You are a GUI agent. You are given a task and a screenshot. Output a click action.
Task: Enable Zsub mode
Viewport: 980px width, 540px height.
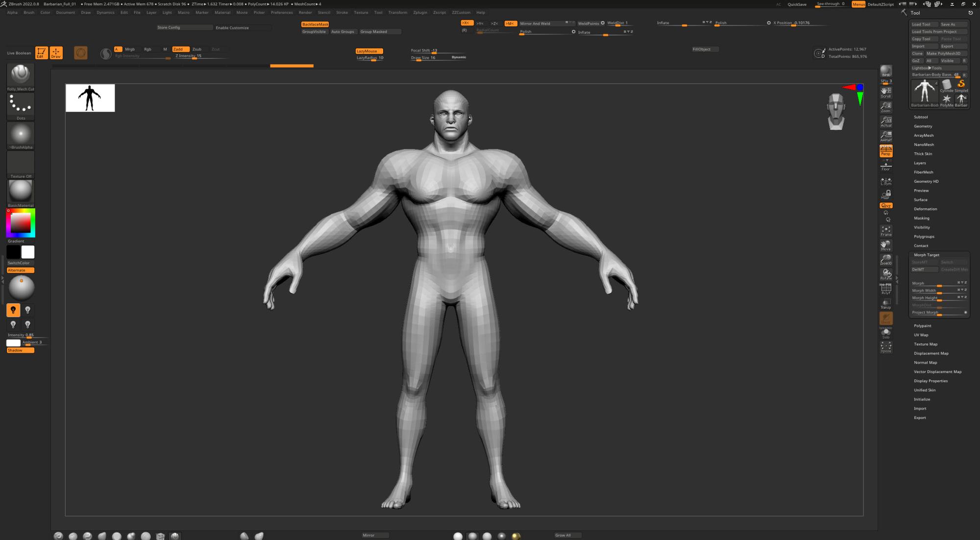click(x=197, y=49)
